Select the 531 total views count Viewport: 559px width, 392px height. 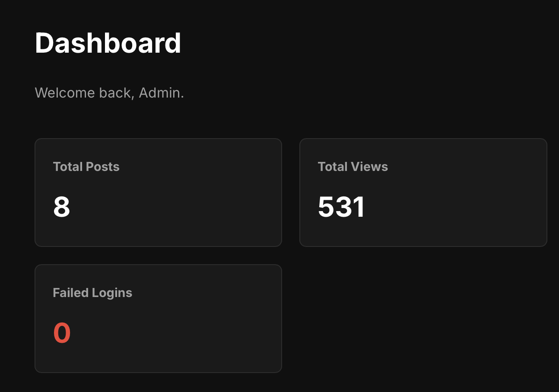[342, 207]
